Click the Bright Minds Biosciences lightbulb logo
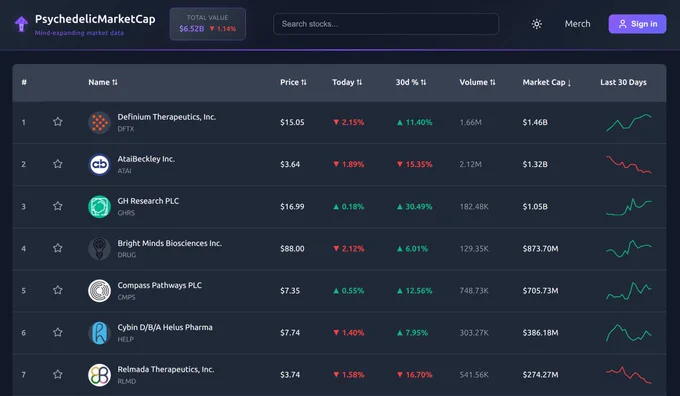The image size is (680, 396). (99, 249)
